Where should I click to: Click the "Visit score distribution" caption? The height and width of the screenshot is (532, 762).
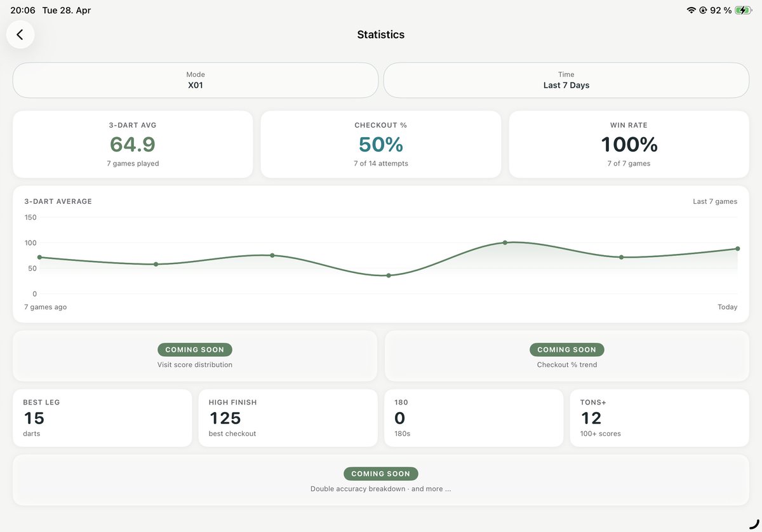tap(195, 365)
